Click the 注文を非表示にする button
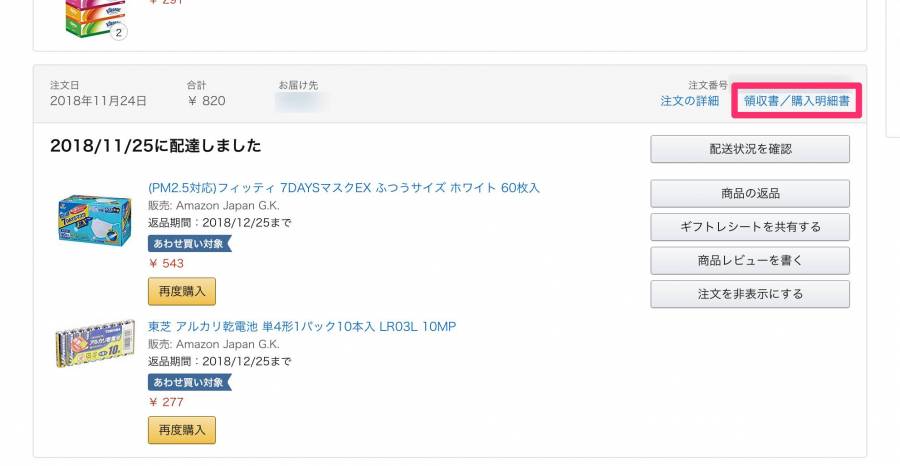Image resolution: width=900 pixels, height=466 pixels. 750,294
